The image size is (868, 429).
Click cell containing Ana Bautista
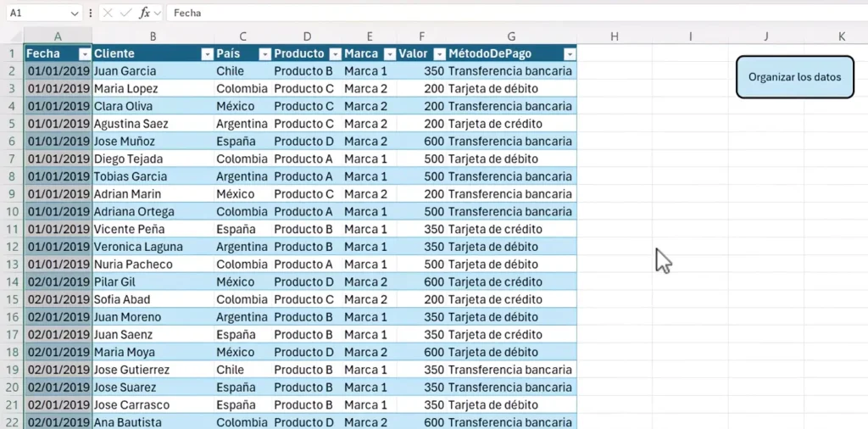click(x=153, y=422)
